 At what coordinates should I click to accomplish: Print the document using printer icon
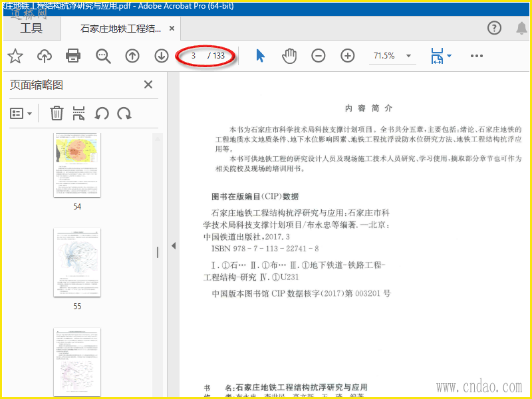point(73,56)
